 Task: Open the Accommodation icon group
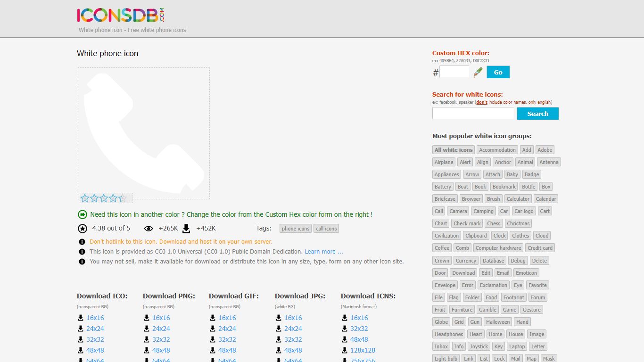tap(497, 150)
